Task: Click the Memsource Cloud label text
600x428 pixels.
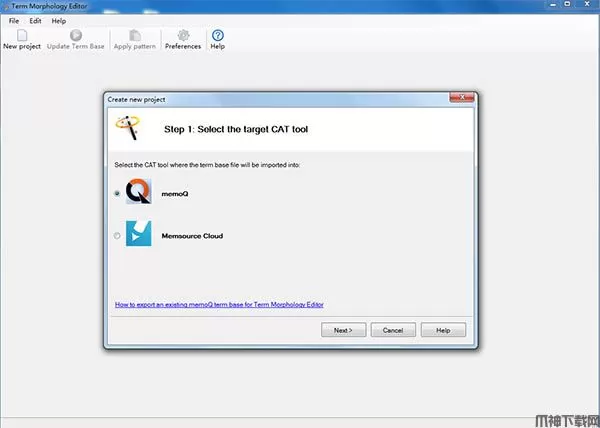Action: (x=192, y=236)
